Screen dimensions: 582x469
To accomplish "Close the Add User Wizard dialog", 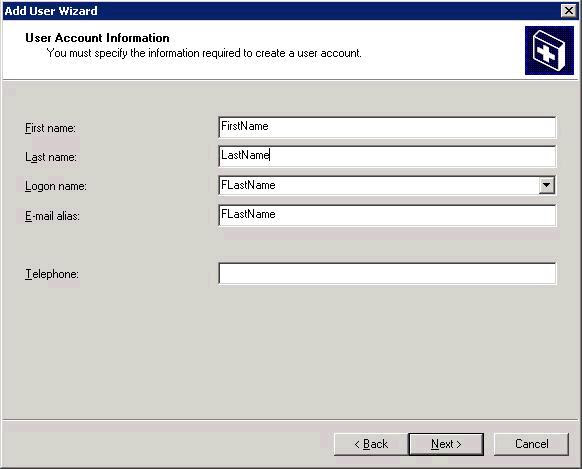I will 569,10.
